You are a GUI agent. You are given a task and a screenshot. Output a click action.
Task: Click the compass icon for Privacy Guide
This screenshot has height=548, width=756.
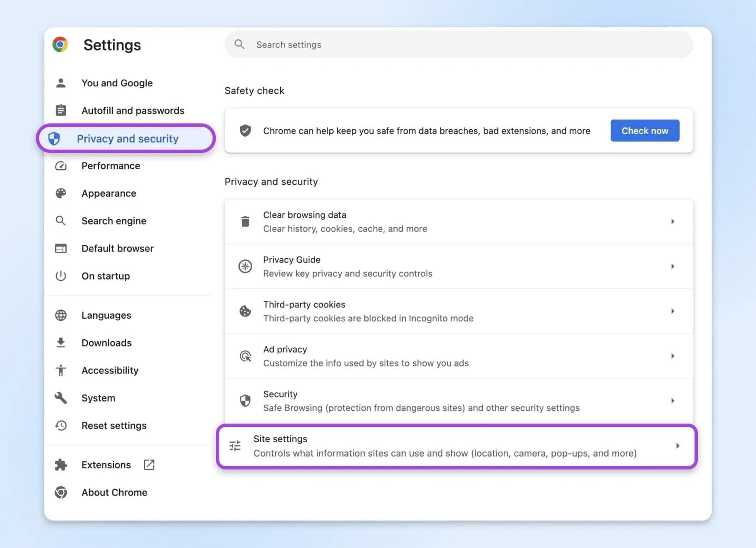click(245, 266)
